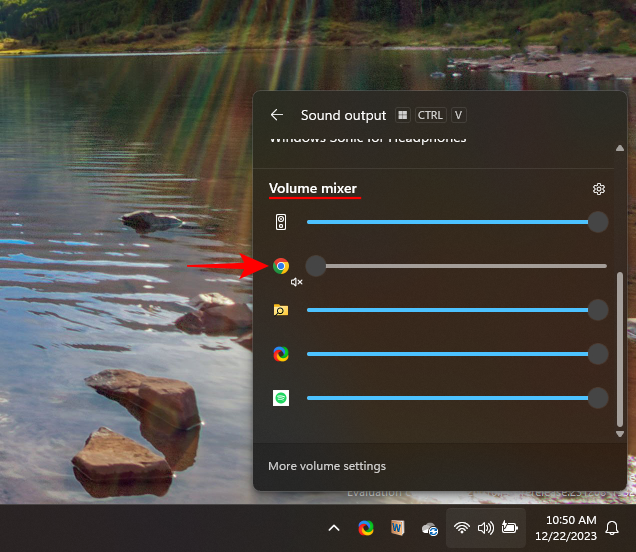
Task: Click the Edge icon in volume mixer
Action: point(281,354)
